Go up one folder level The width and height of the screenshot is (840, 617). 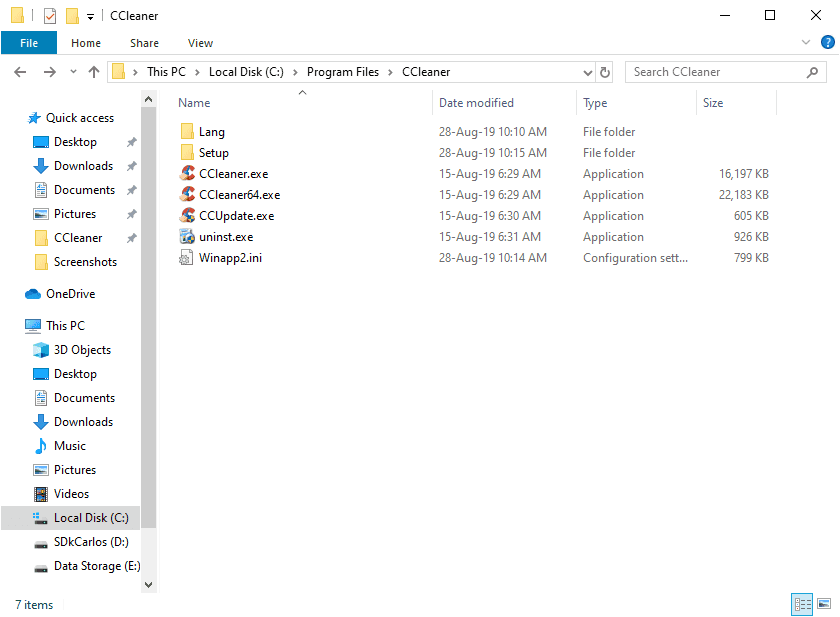tap(94, 72)
